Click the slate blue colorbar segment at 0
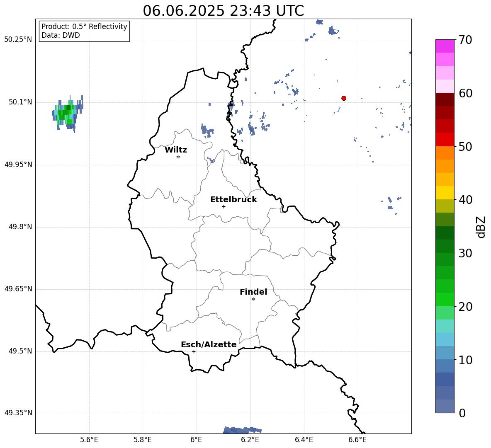491x448 pixels. pyautogui.click(x=445, y=406)
